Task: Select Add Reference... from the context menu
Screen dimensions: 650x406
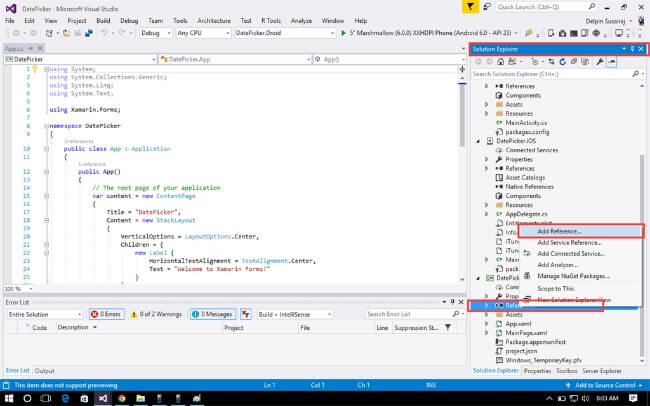Action: (559, 232)
